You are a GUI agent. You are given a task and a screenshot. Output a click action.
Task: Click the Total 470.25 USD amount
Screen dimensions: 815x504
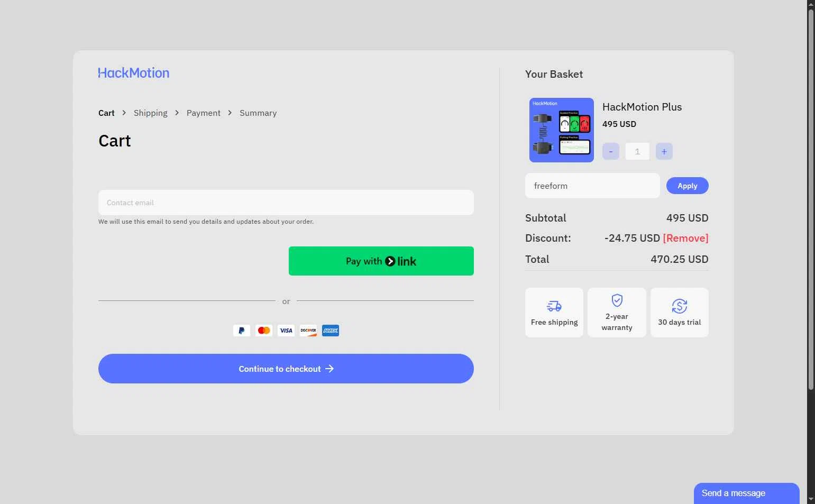click(x=680, y=259)
